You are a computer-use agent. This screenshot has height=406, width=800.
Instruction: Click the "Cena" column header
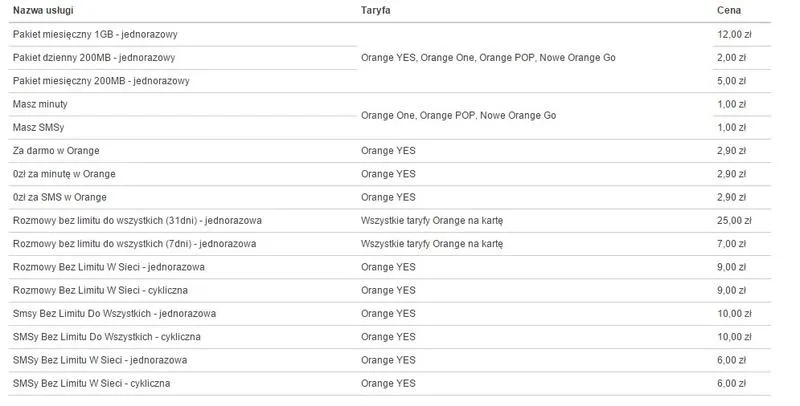tap(729, 9)
